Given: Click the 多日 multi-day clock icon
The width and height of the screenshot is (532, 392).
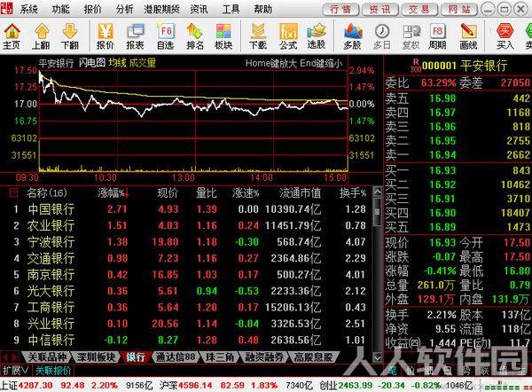Looking at the screenshot, I should coord(382,36).
